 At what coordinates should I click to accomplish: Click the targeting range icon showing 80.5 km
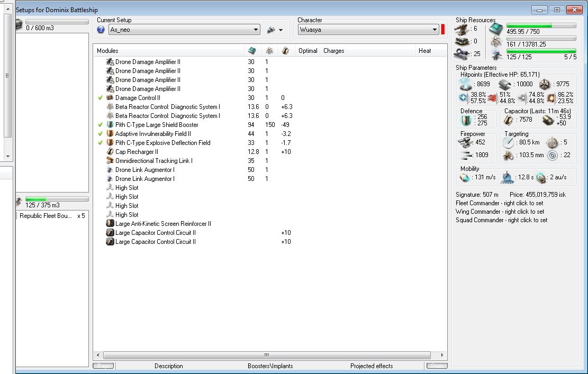pos(508,143)
